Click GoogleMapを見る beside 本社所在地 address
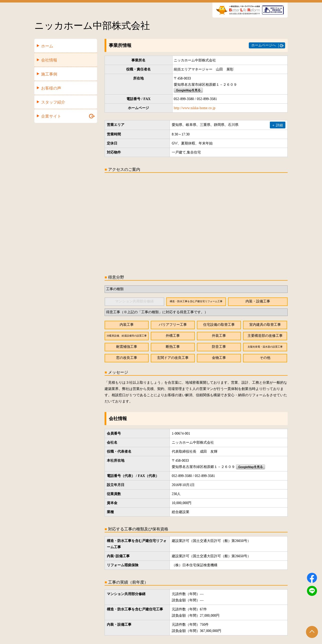Viewport: 322px width, 644px height. pyautogui.click(x=250, y=467)
